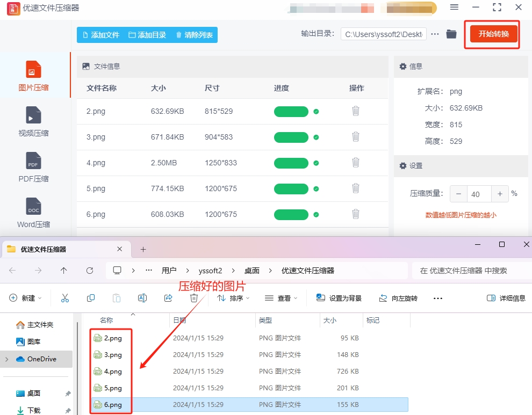
Task: Click the three-dot browse output directory button
Action: (x=435, y=34)
